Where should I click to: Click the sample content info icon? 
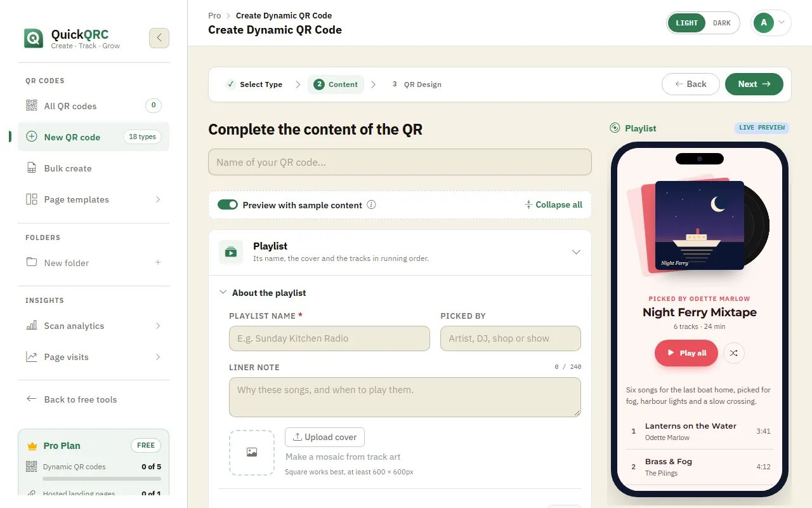[372, 204]
